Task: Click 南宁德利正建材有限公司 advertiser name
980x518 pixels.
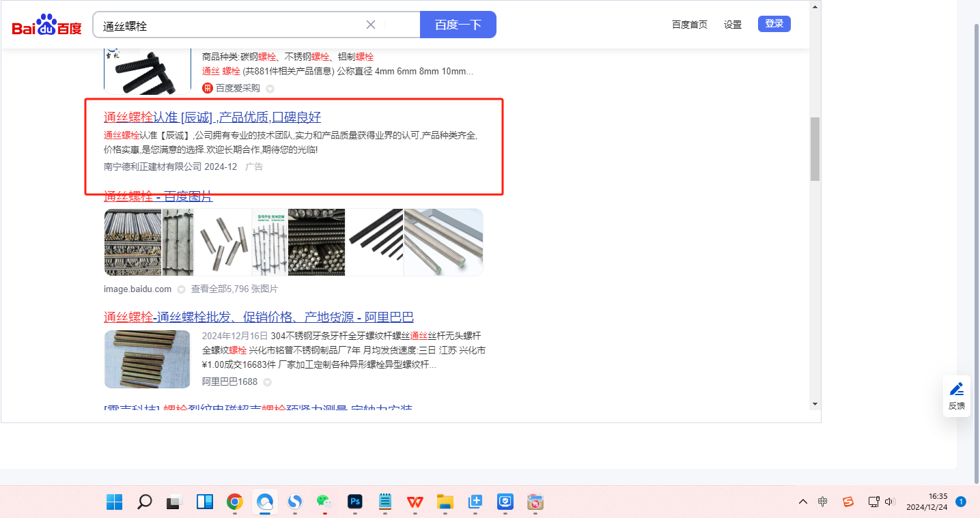Action: pyautogui.click(x=152, y=167)
